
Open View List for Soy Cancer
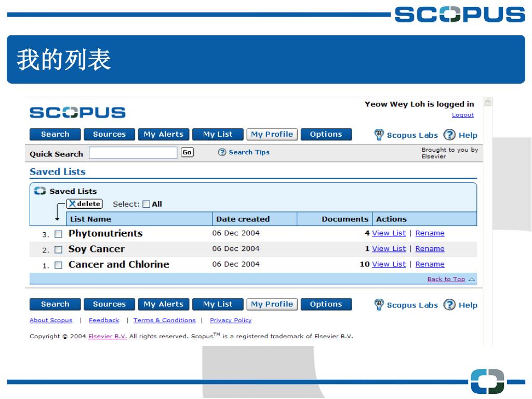pos(389,249)
